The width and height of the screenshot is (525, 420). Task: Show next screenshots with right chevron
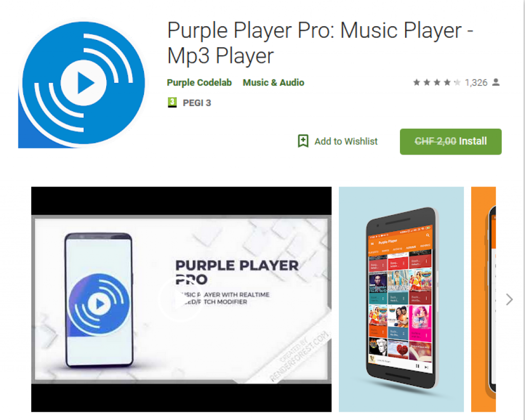pyautogui.click(x=509, y=299)
